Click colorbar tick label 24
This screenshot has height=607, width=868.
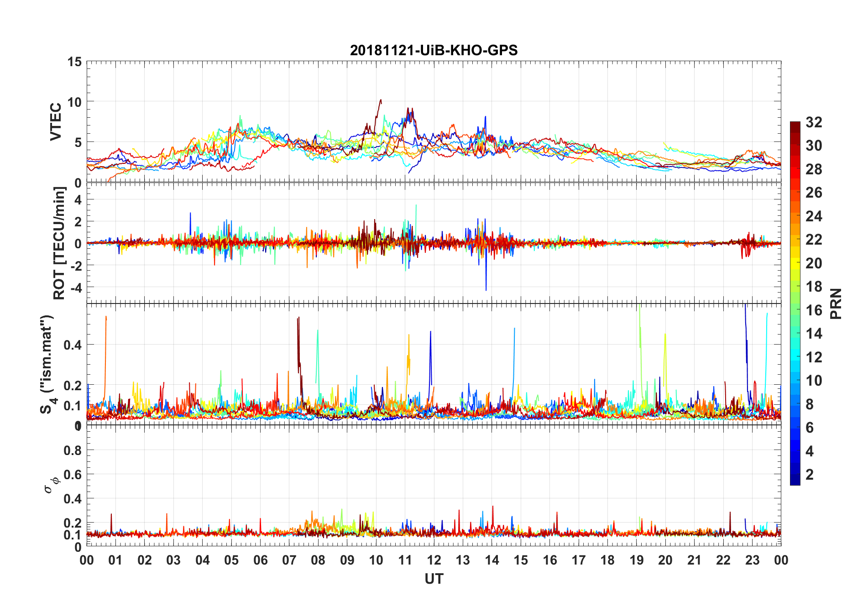814,216
